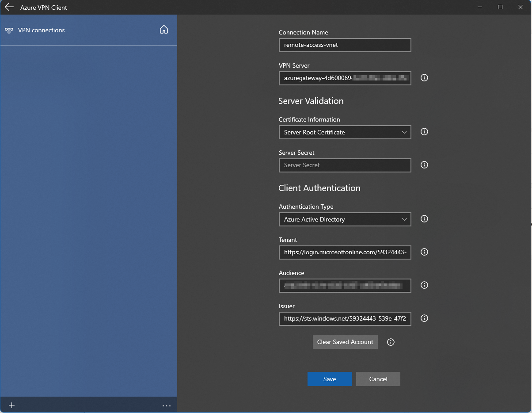The height and width of the screenshot is (413, 532).
Task: Show info for Tenant field
Action: pos(424,252)
